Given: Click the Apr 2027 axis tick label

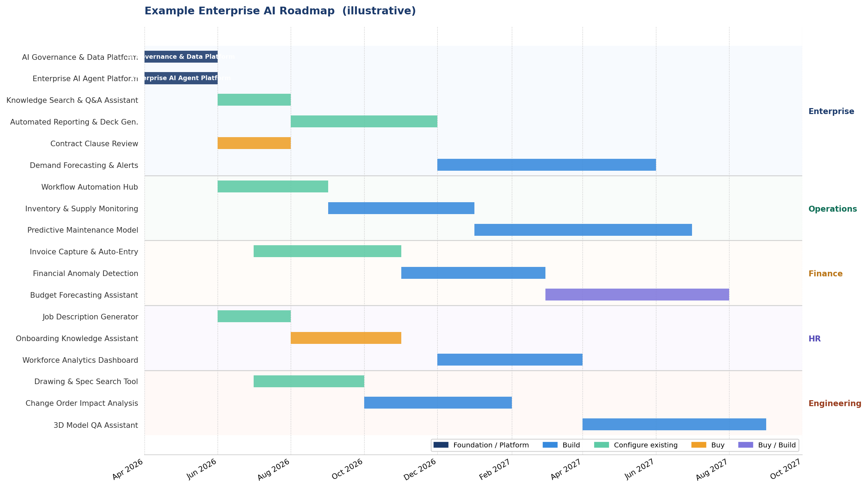Looking at the screenshot, I should [566, 470].
